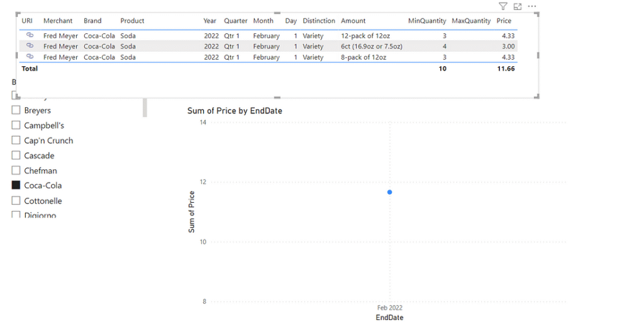The height and width of the screenshot is (330, 644).
Task: Click the '8-pack of 12oz' amount cell
Action: 364,57
